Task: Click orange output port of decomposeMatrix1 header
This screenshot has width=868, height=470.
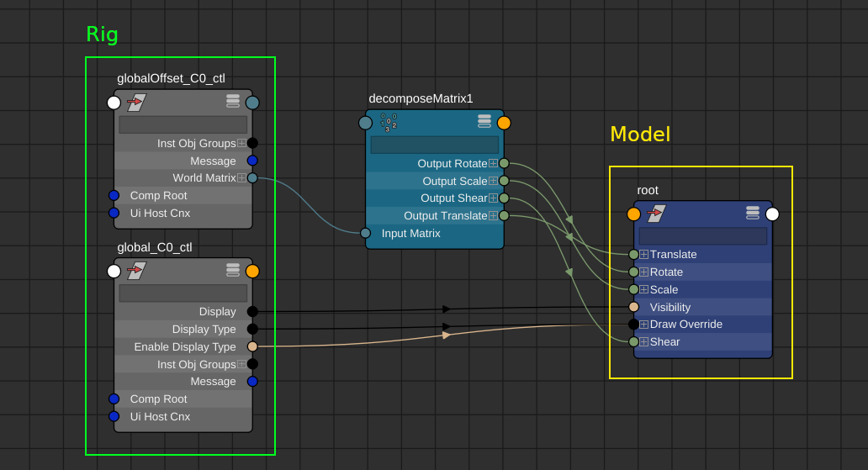Action: tap(504, 123)
